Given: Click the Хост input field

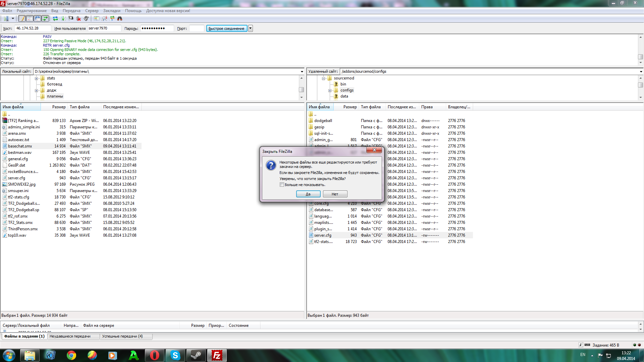Looking at the screenshot, I should [33, 28].
